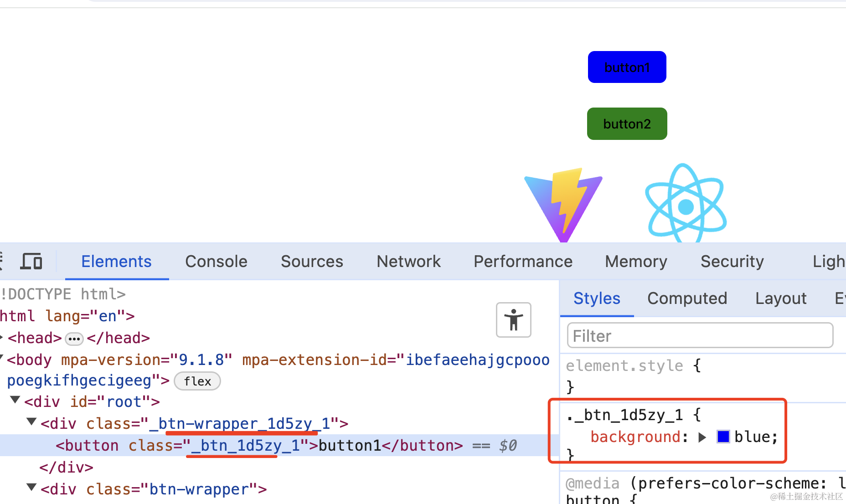This screenshot has height=504, width=846.
Task: Click the flex badge on body
Action: click(x=197, y=381)
